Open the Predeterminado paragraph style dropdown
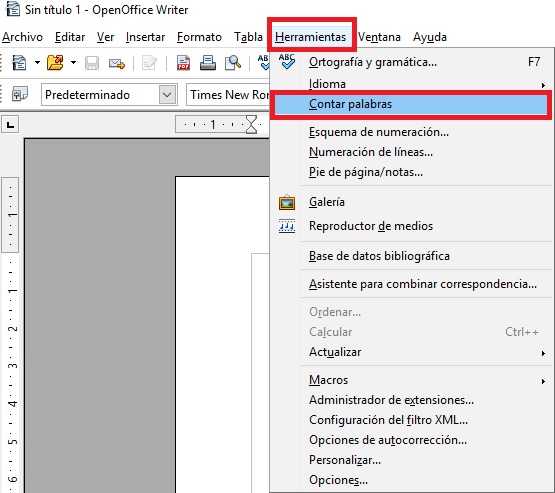 167,94
